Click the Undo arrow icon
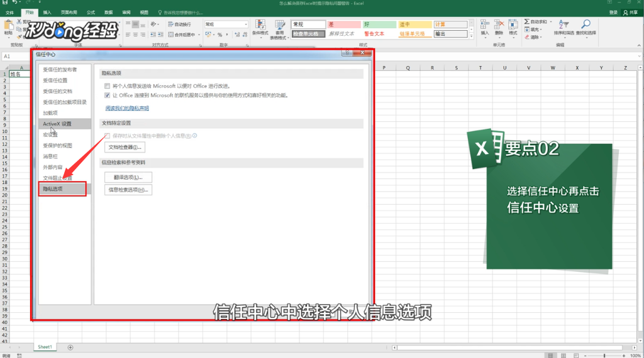Image resolution: width=644 pixels, height=358 pixels. pyautogui.click(x=14, y=3)
